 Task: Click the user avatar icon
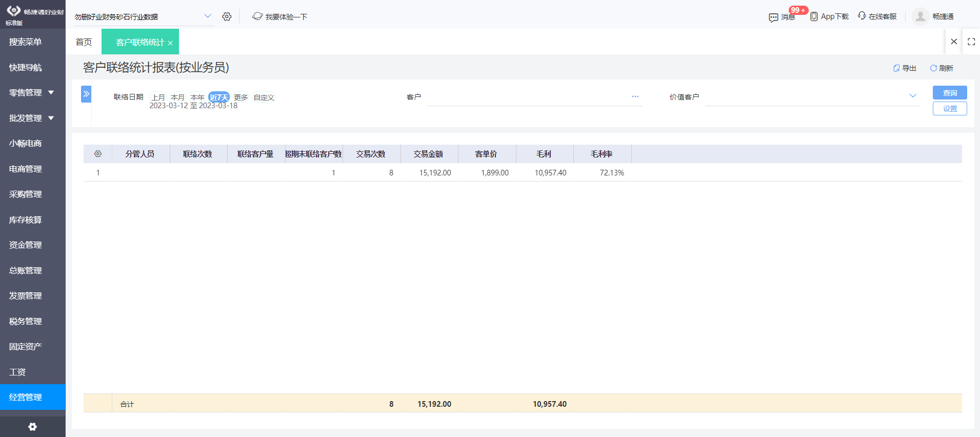point(921,16)
